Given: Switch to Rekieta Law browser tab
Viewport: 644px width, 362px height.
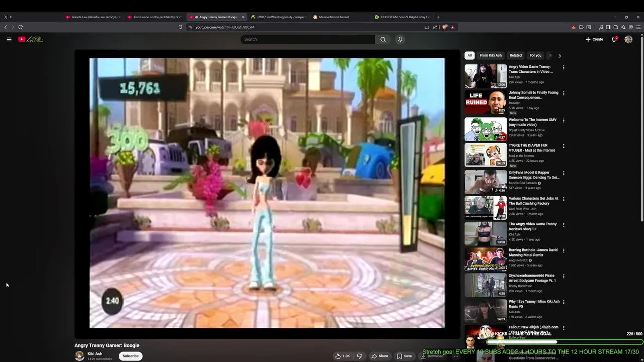Looking at the screenshot, I should click(93, 17).
